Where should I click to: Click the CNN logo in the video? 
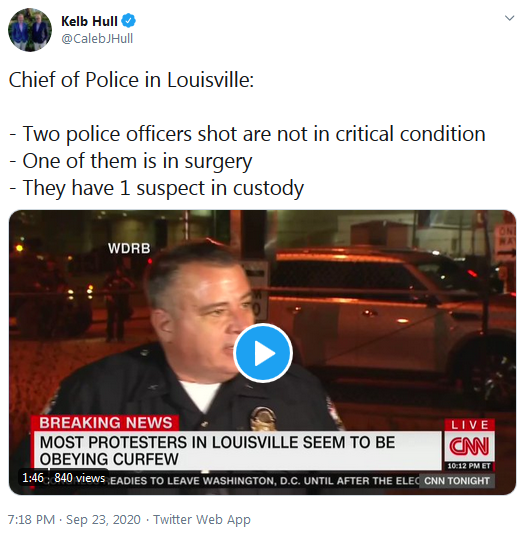point(469,446)
